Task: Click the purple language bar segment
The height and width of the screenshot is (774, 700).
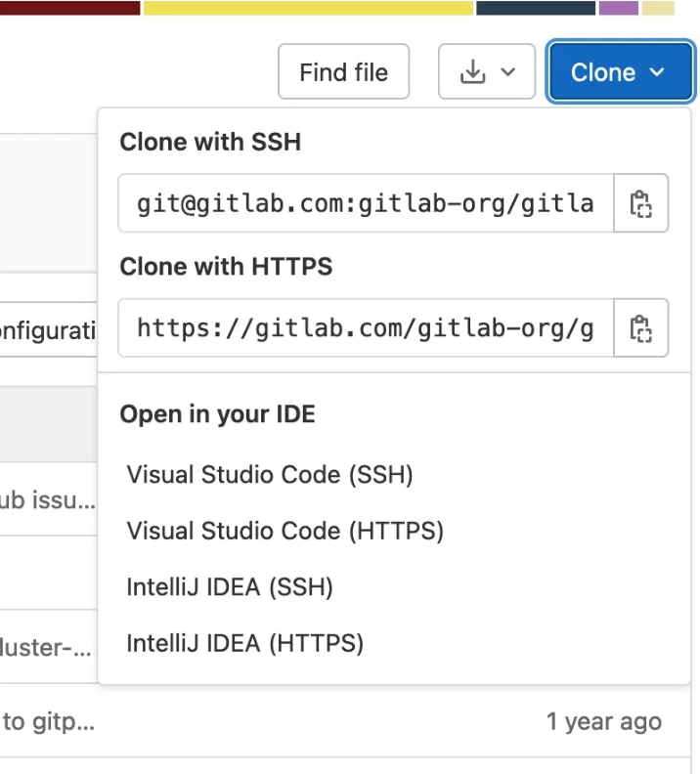Action: pos(618,7)
